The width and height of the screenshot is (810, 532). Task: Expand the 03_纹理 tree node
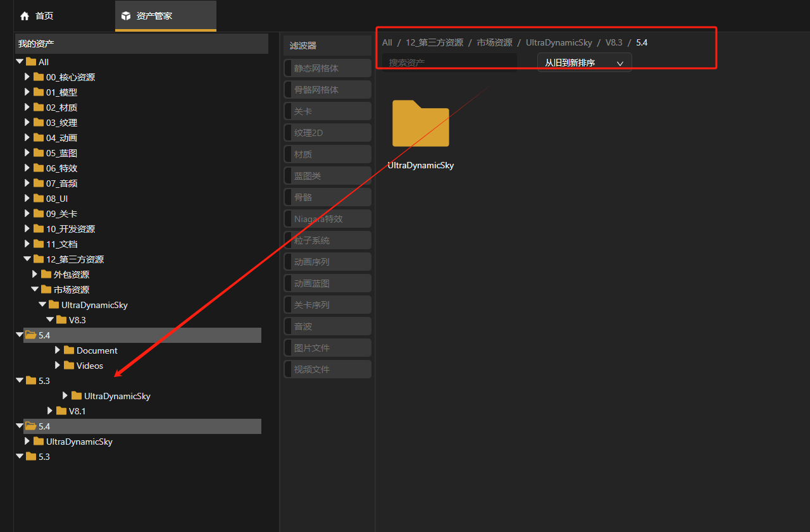tap(27, 123)
